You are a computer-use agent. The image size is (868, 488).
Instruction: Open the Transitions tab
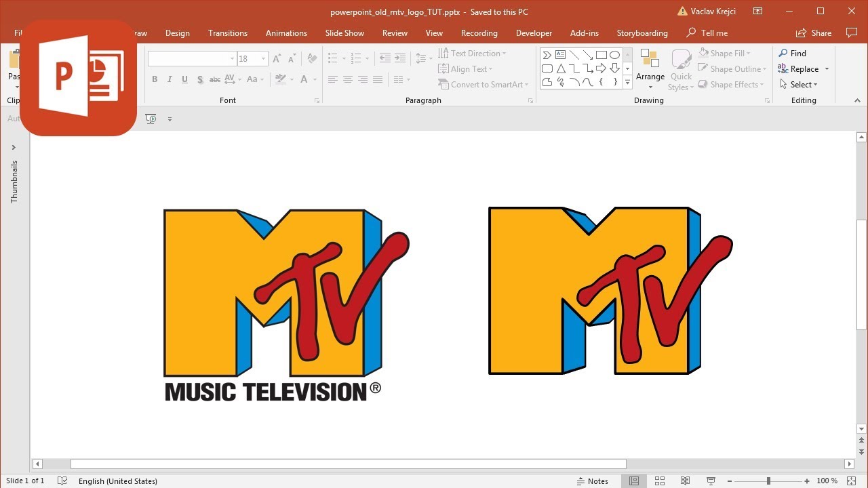point(228,33)
